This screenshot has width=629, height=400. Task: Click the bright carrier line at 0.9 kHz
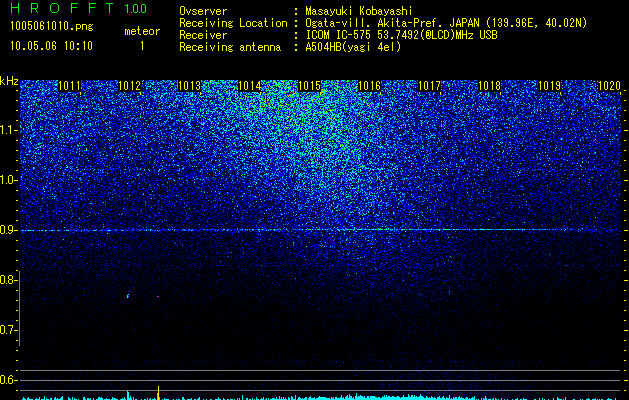coord(321,230)
